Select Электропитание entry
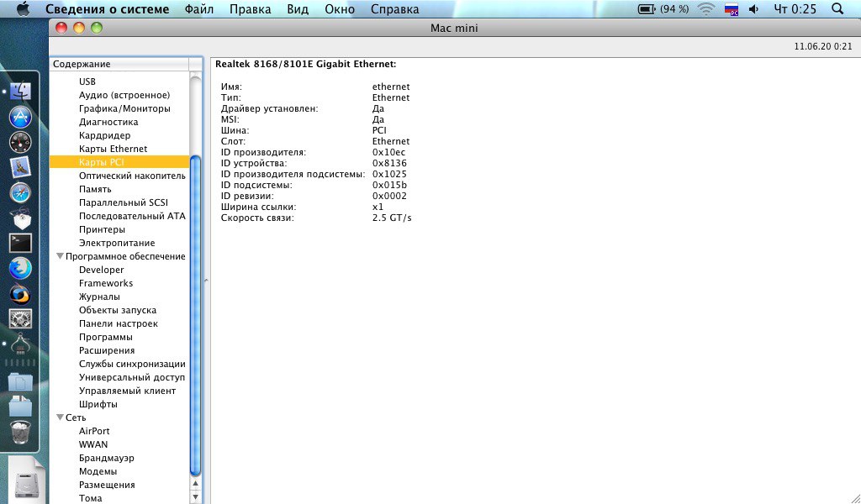Screen dimensions: 861x504 coord(117,243)
